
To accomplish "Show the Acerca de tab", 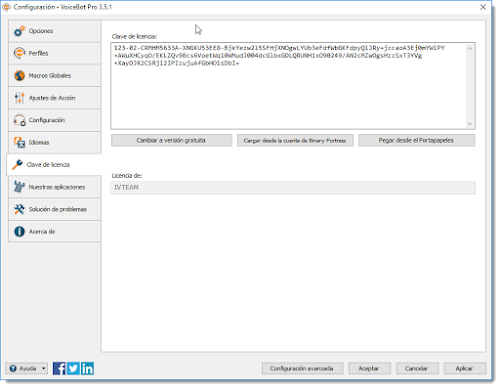I will [55, 231].
